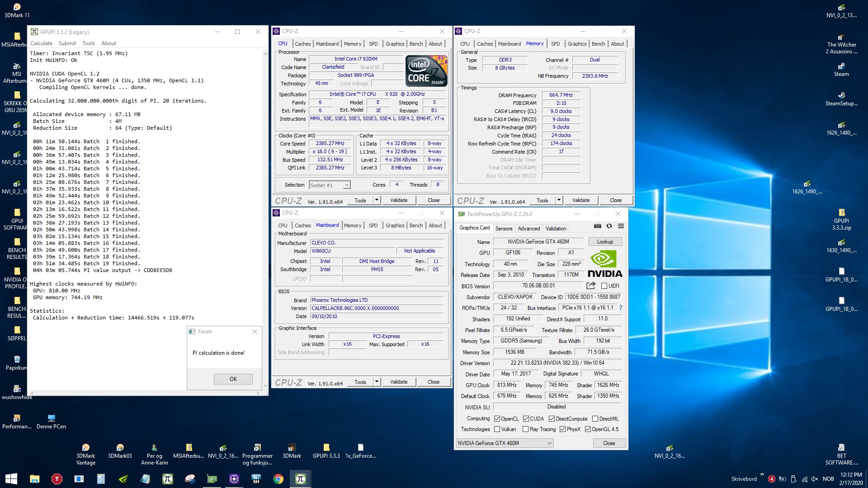Screen dimensions: 868x488
Task: Show hidden tray icons chevron
Action: (762, 474)
